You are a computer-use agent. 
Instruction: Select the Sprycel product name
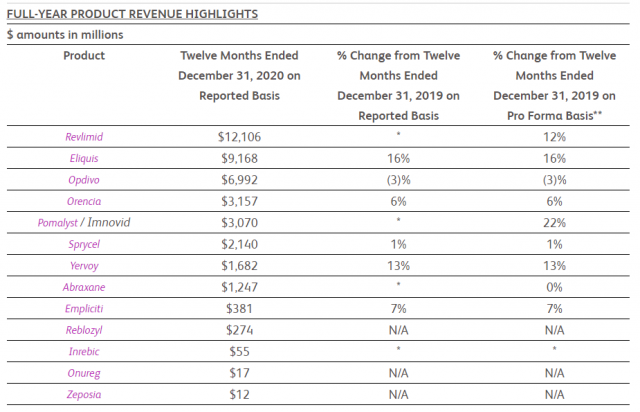pos(84,244)
